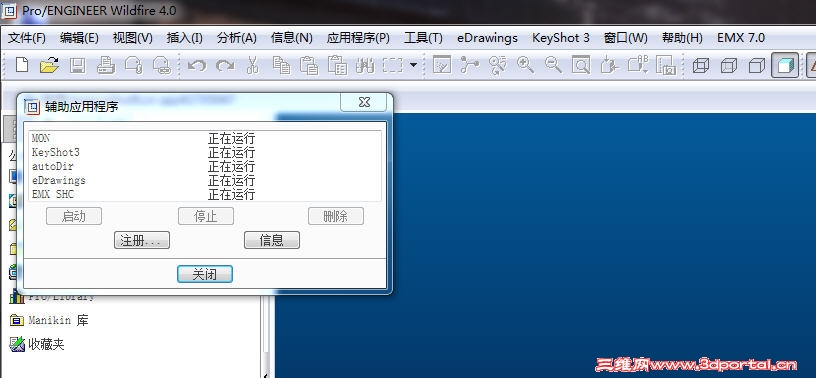Open the EMX 7.0 menu

pyautogui.click(x=741, y=38)
